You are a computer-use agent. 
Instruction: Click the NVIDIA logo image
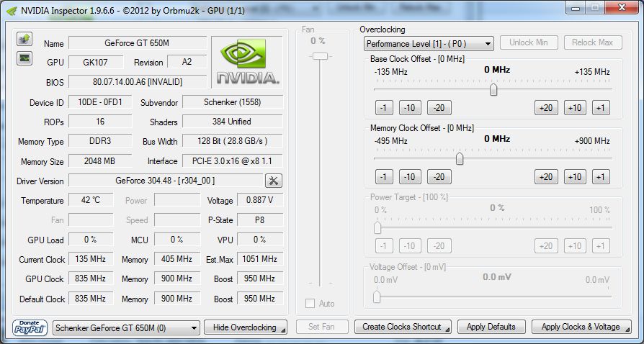coord(247,62)
